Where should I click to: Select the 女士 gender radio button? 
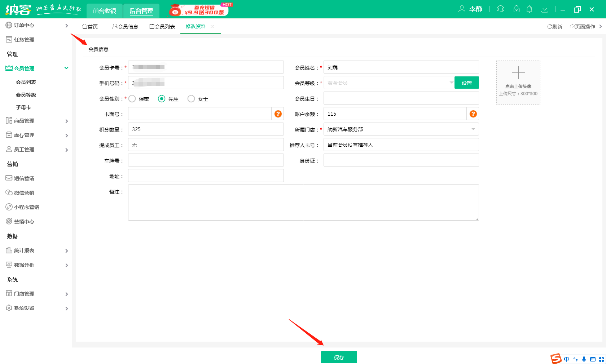[191, 98]
